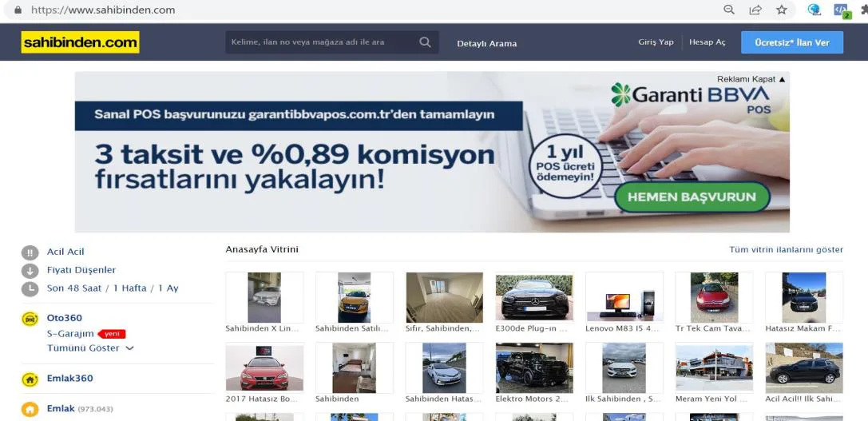Click Giriş Yap to log in
868x421 pixels.
pyautogui.click(x=656, y=42)
